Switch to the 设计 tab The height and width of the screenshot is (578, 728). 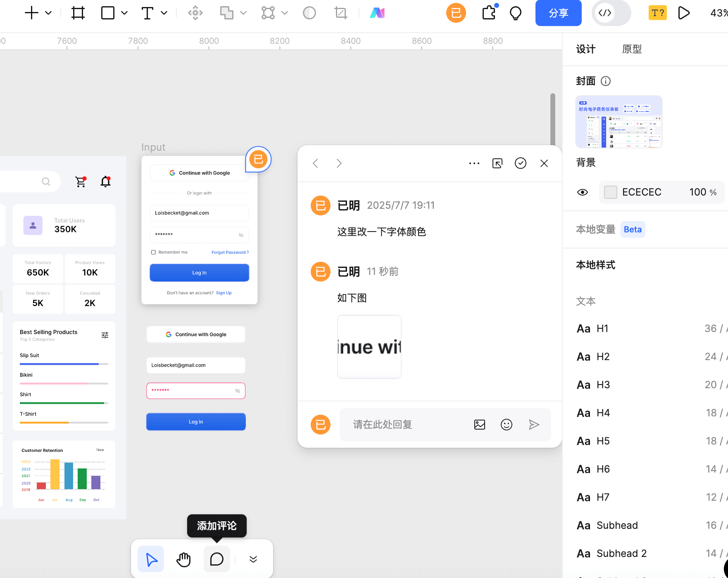pyautogui.click(x=585, y=49)
